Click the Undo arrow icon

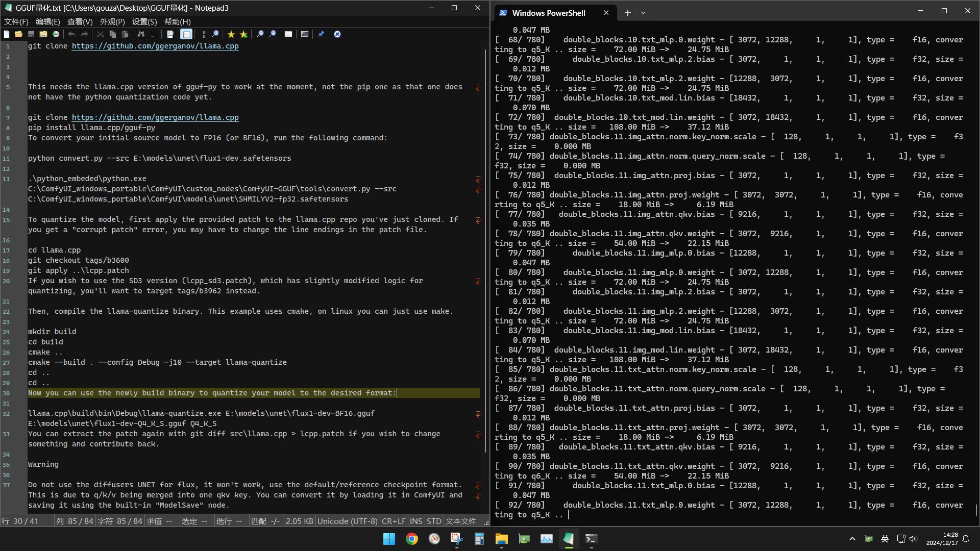(72, 34)
